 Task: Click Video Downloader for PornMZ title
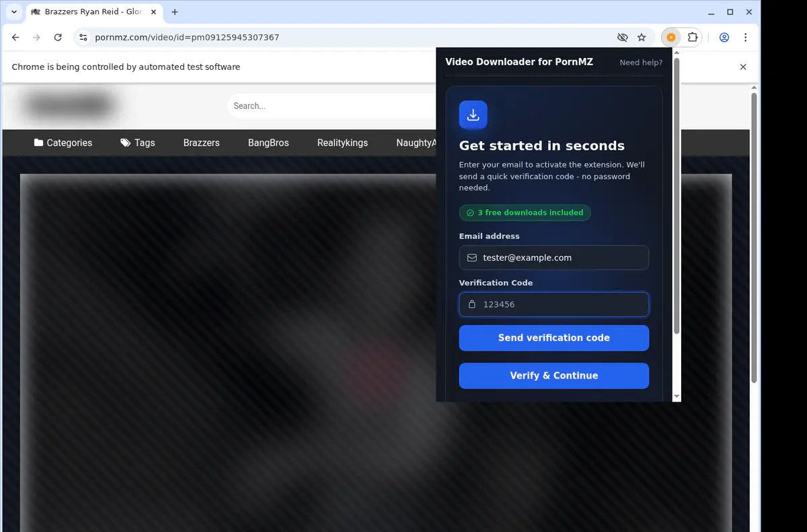(x=519, y=62)
